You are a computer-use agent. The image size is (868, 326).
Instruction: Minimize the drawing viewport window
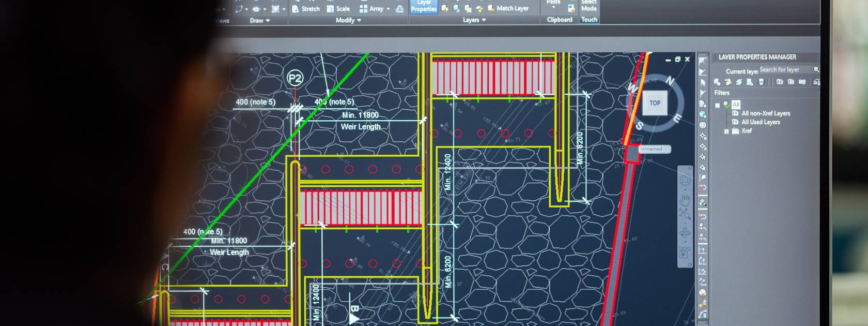pos(668,60)
